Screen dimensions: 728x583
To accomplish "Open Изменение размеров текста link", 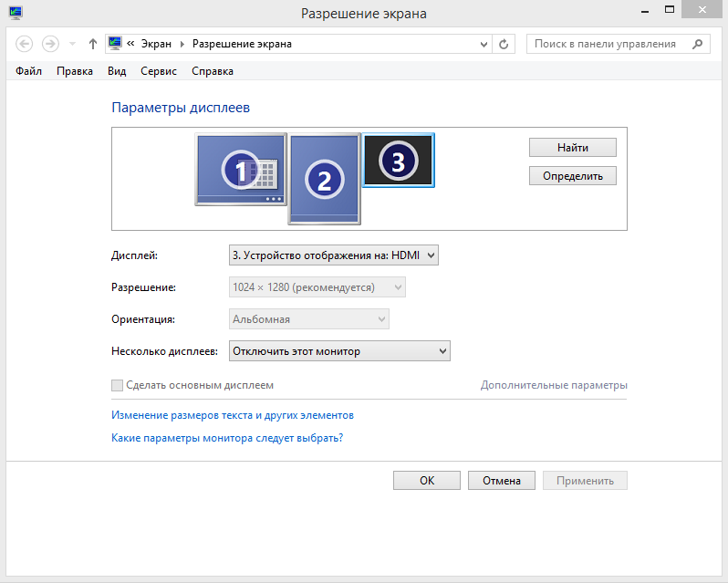I will click(233, 415).
